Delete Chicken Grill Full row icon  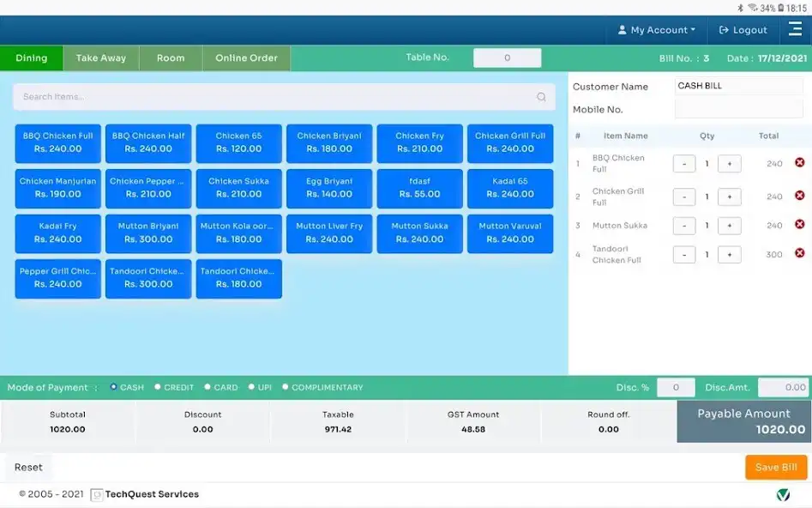pos(800,196)
